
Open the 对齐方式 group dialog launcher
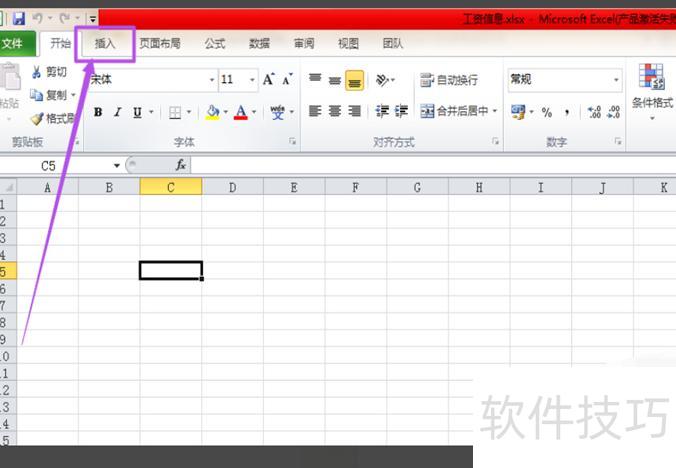[495, 141]
